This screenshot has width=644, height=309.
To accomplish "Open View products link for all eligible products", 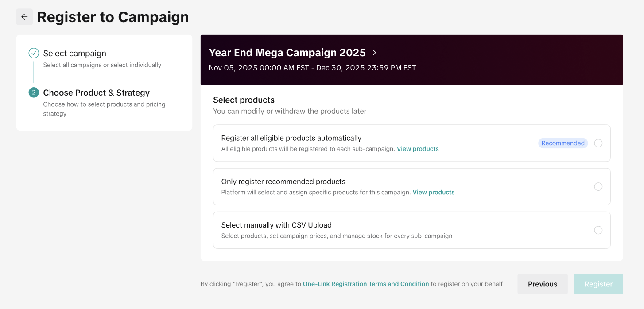I will click(418, 149).
